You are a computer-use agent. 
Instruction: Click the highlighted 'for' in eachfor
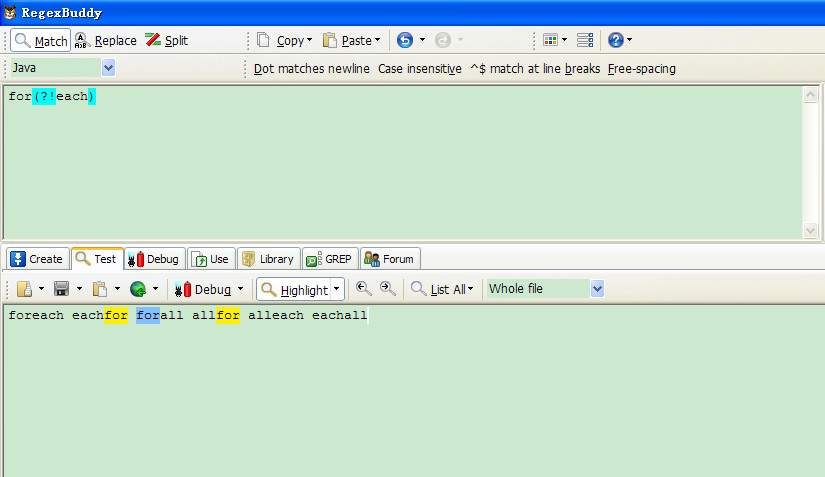(116, 315)
